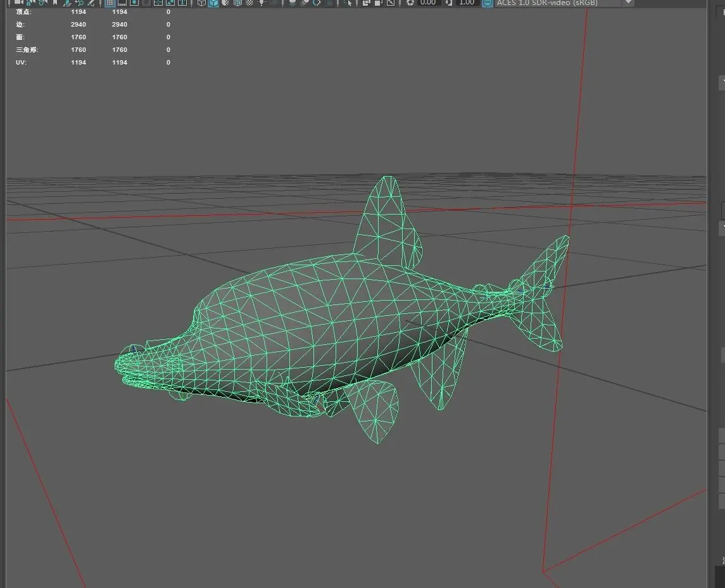
Task: Click the 面 heads-up label
Action: click(x=20, y=37)
